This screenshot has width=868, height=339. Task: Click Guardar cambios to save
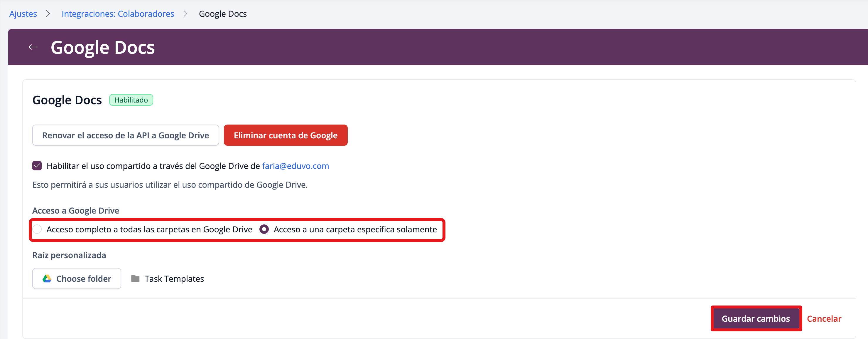755,318
